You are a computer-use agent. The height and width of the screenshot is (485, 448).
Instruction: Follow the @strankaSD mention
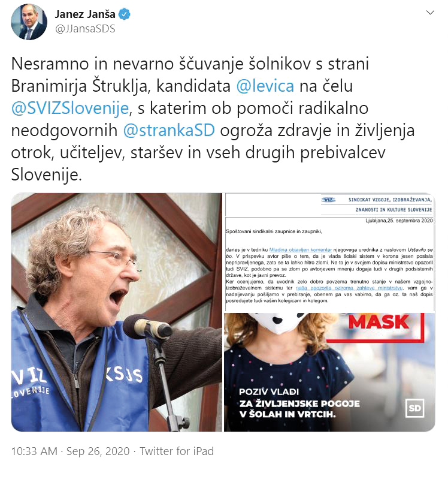pos(169,131)
